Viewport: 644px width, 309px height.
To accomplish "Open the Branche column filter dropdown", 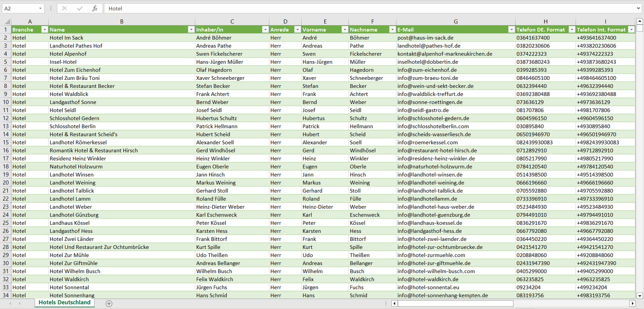I will click(44, 29).
